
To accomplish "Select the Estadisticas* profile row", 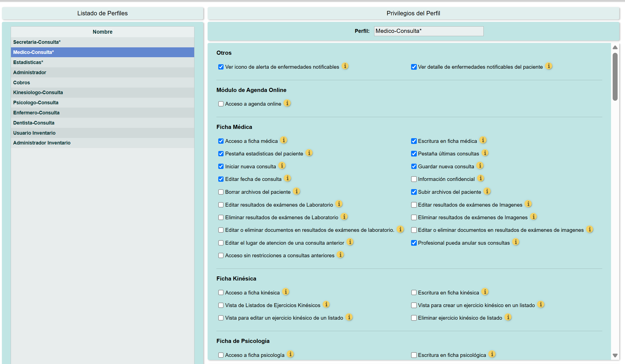I will click(102, 62).
